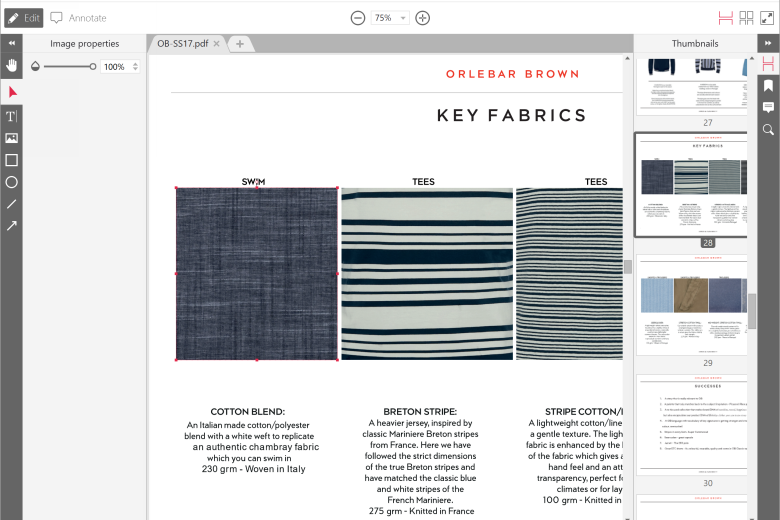
Task: Collapse the right Thumbnails panel
Action: 768,43
